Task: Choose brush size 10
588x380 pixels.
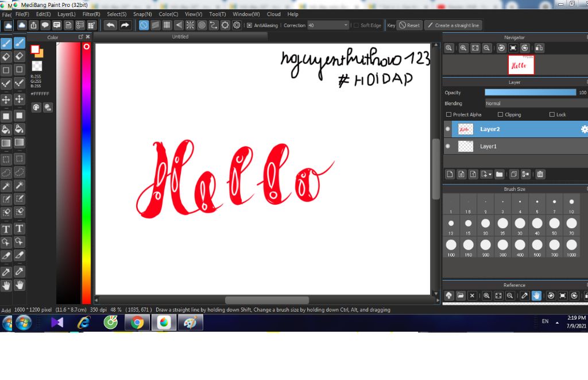Action: point(571,204)
